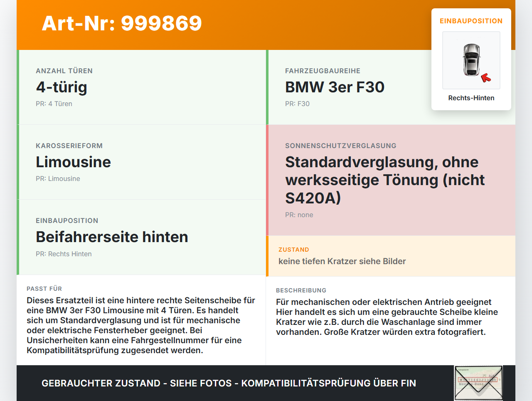The height and width of the screenshot is (401, 532).
Task: Click the 'Rechts-Hinten' caption
Action: pyautogui.click(x=471, y=98)
